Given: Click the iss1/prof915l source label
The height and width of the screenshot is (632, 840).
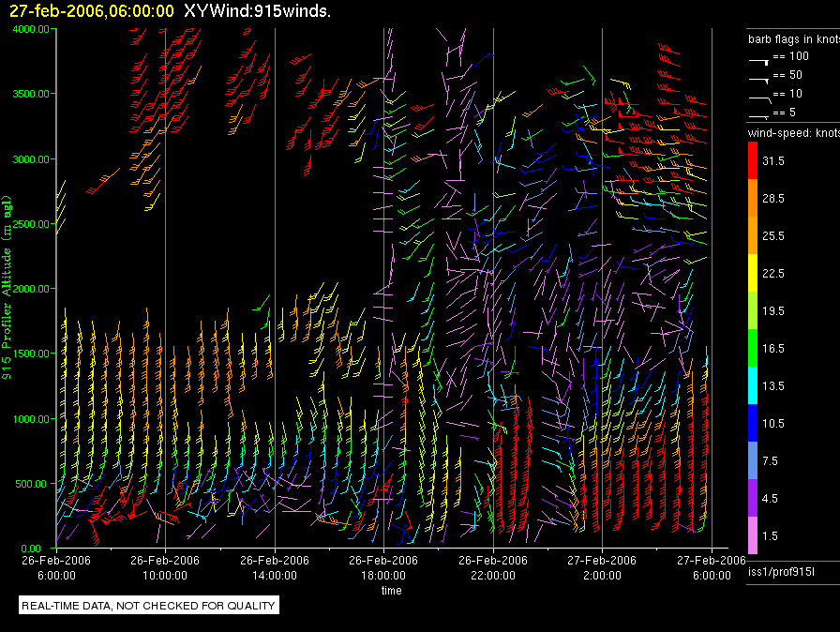Looking at the screenshot, I should point(781,572).
